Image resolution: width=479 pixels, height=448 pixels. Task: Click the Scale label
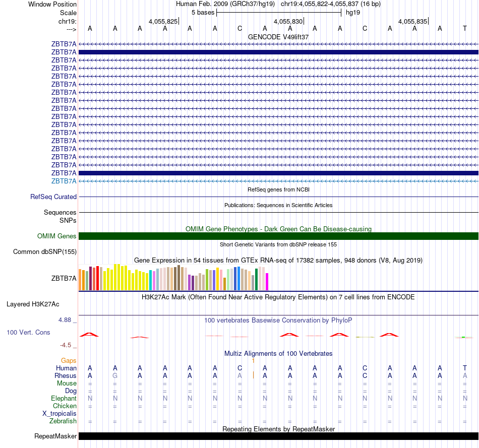point(68,13)
